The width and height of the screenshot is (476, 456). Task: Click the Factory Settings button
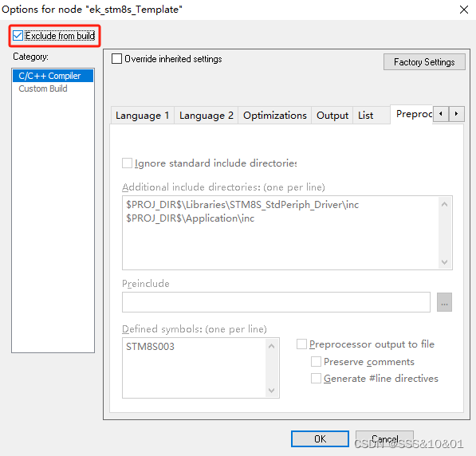pyautogui.click(x=424, y=62)
